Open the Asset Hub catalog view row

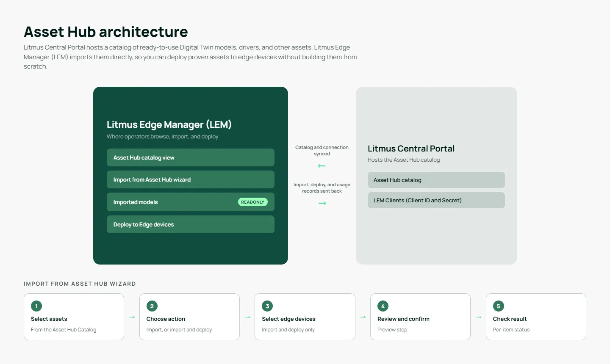click(x=191, y=157)
